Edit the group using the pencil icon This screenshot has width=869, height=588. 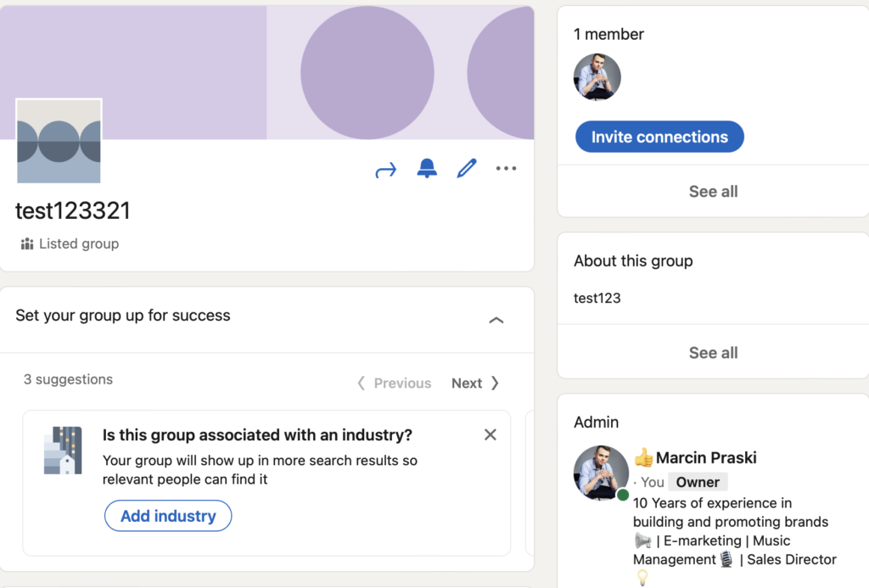tap(466, 169)
